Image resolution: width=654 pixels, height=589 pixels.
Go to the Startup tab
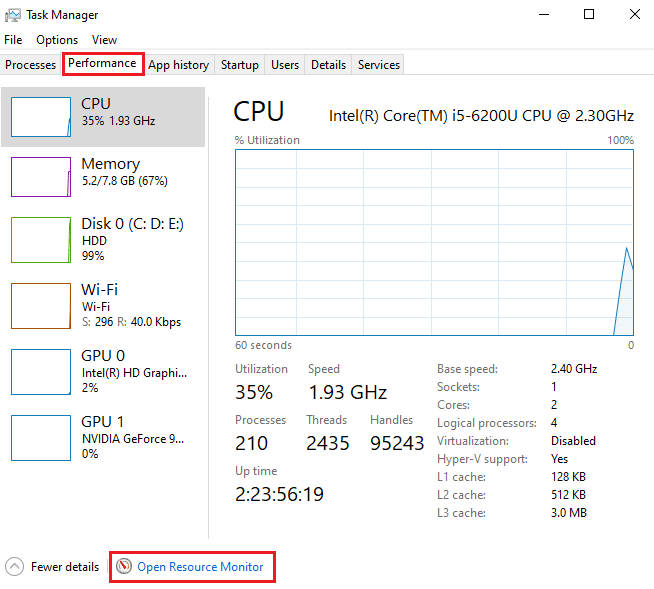(x=240, y=65)
